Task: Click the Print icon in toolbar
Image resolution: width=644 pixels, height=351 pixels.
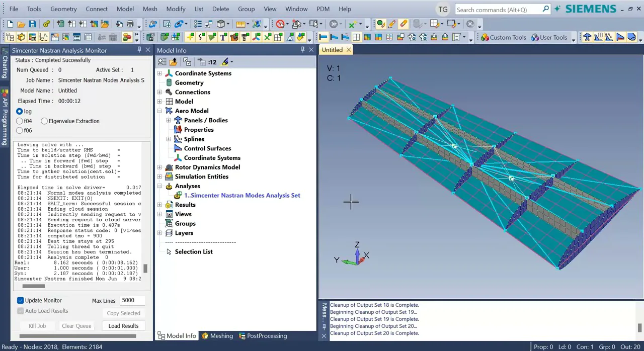Action: (x=130, y=24)
